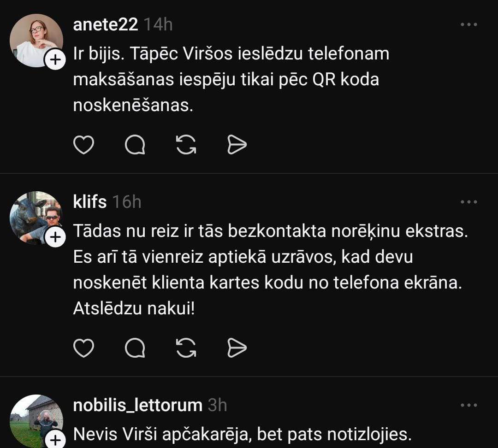Reply to anete22's post via comment icon

[x=135, y=145]
